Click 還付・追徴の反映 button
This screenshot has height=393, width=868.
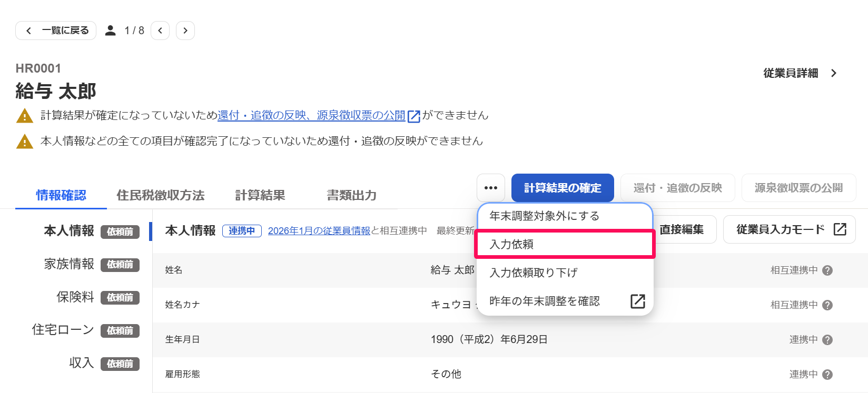[x=678, y=188]
